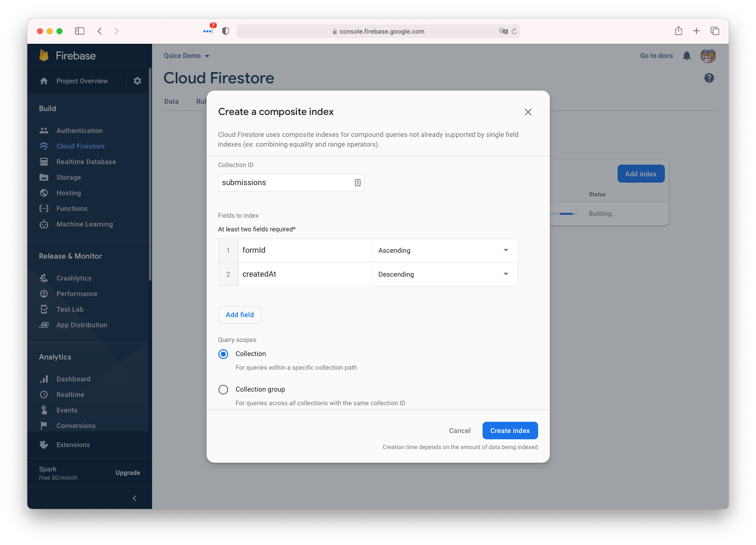
Task: Click the Analytics Dashboard bar-chart icon
Action: click(44, 379)
